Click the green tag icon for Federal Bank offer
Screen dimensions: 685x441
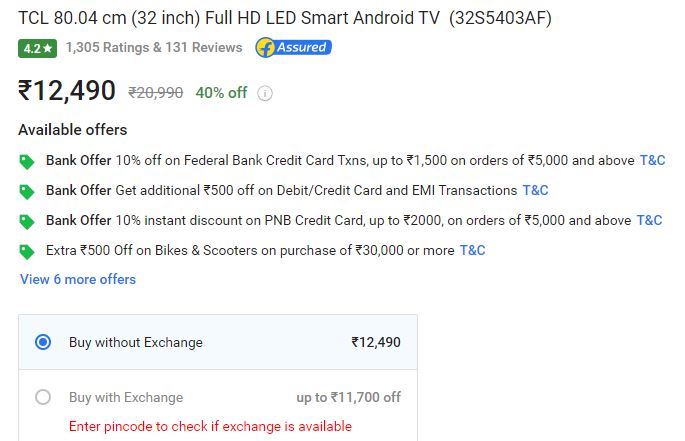click(27, 161)
